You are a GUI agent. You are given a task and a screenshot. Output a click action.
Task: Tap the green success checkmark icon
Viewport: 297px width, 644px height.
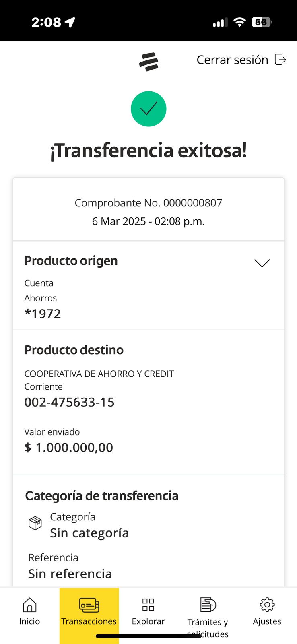(x=148, y=109)
